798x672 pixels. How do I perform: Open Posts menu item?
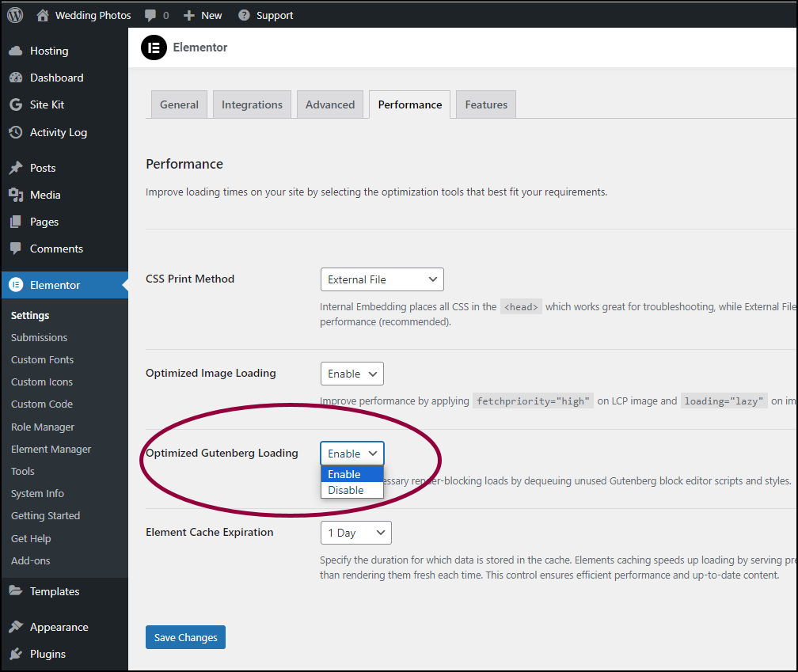43,168
